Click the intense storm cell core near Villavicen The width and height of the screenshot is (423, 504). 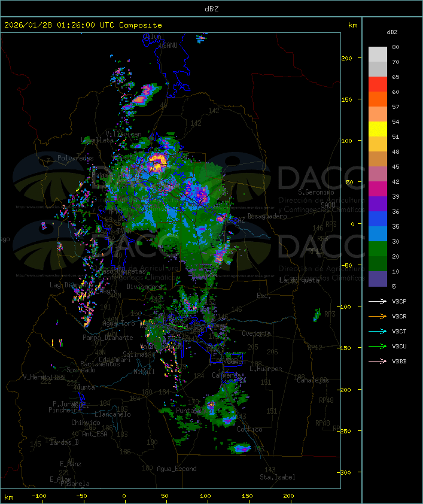[157, 162]
